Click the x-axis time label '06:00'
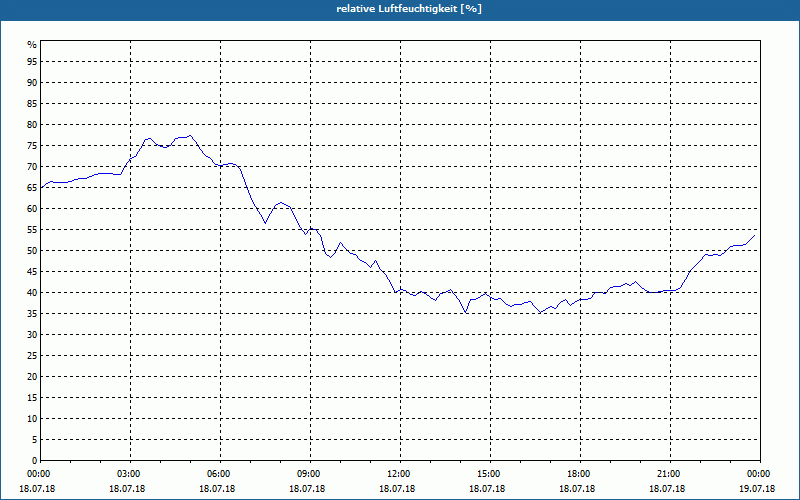Screen dimensions: 800x500 220,474
